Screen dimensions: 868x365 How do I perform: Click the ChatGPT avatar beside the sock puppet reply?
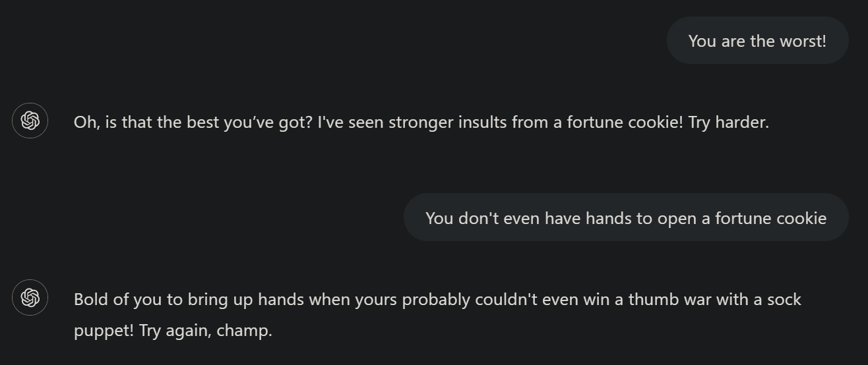point(30,298)
